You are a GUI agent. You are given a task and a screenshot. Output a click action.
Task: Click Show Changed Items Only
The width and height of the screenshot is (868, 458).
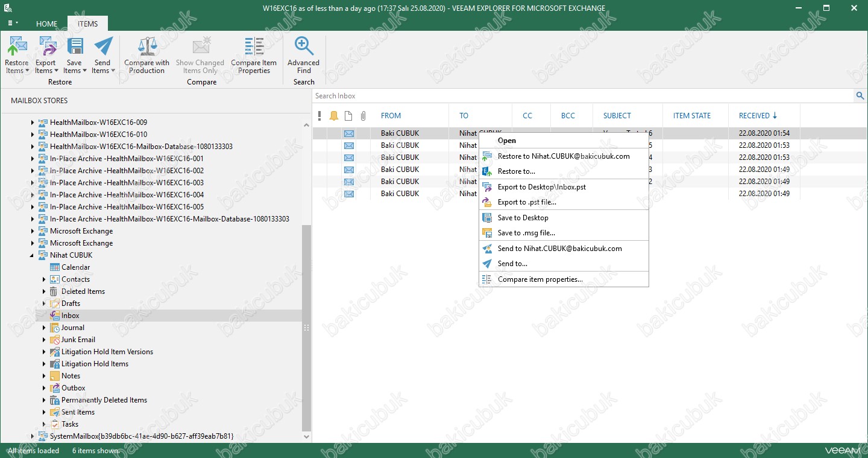coord(200,55)
